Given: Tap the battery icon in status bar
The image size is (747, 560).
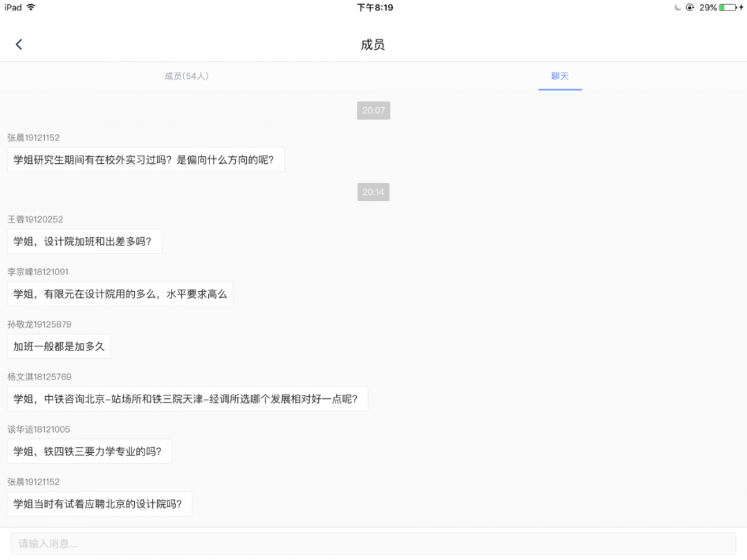Looking at the screenshot, I should coord(728,8).
